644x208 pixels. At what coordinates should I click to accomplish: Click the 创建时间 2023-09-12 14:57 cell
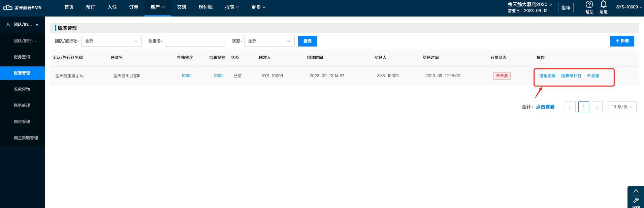(x=327, y=76)
